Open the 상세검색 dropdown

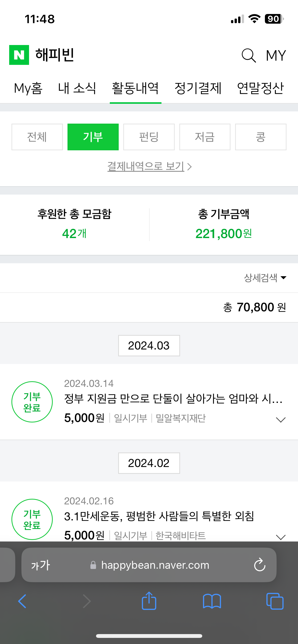pos(265,278)
